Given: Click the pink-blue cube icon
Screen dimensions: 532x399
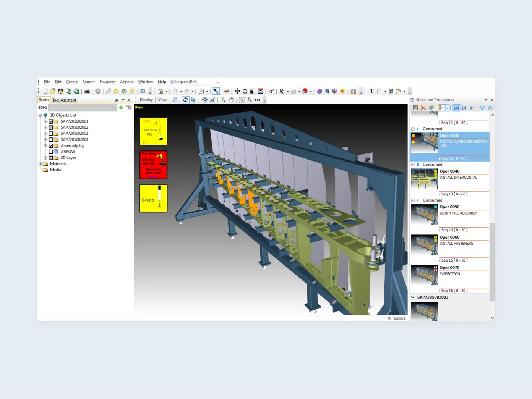Looking at the screenshot, I should coord(319,91).
